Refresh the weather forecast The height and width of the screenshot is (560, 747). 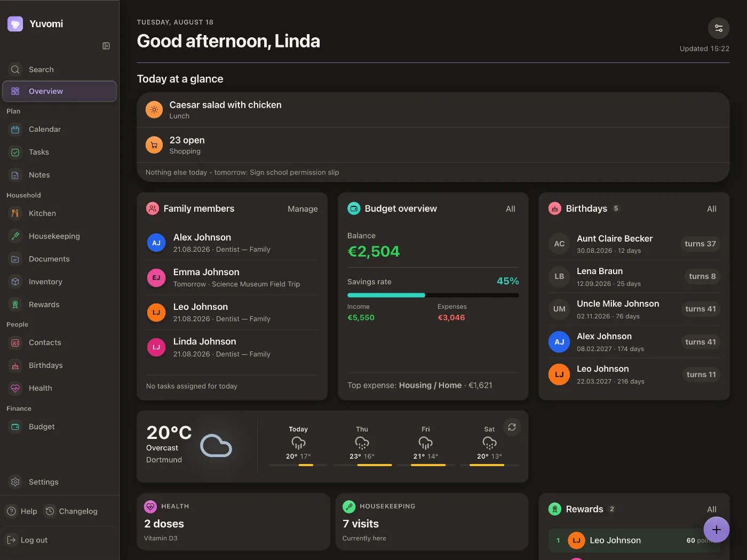512,427
